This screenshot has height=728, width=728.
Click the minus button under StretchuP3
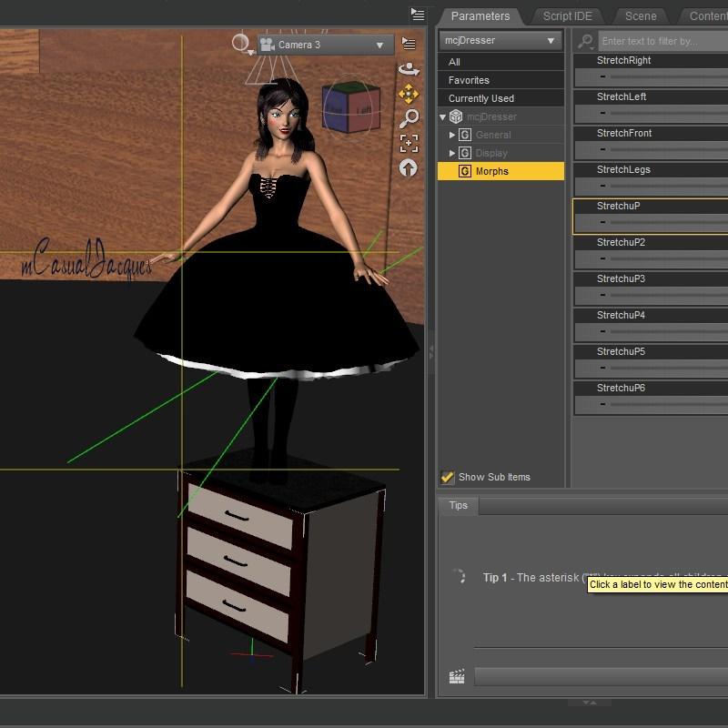point(602,295)
